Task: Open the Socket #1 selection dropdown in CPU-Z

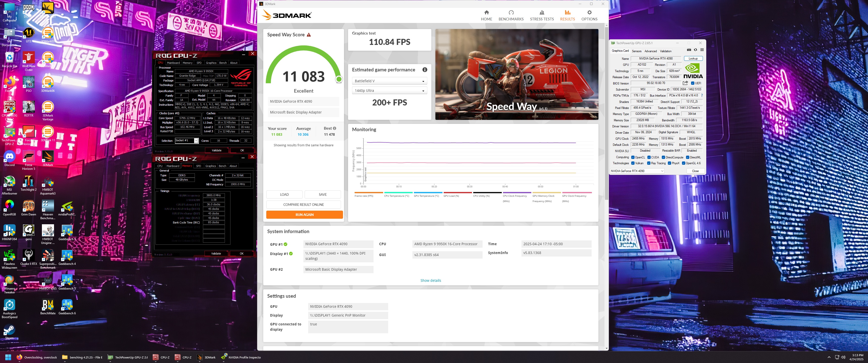Action: click(186, 141)
